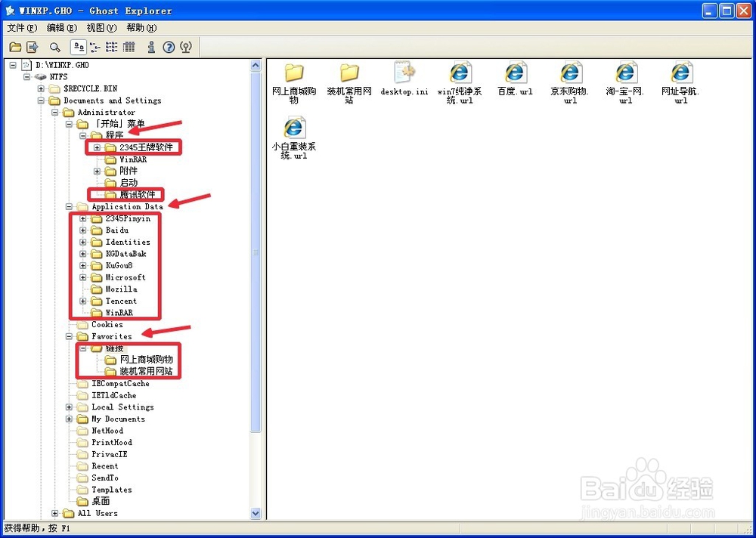
Task: Expand the 2345Pinyin folder node
Action: tap(83, 218)
